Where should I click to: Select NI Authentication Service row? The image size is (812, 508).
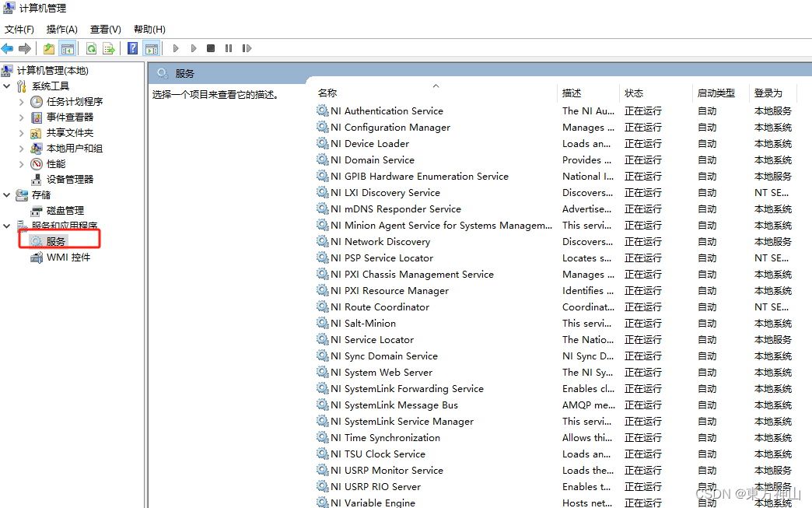555,110
